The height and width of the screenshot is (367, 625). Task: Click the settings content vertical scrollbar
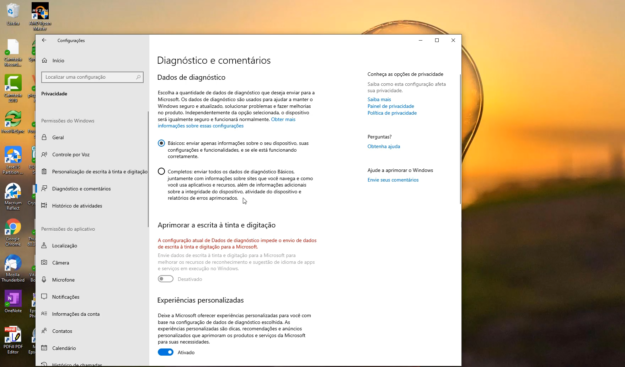[x=460, y=139]
